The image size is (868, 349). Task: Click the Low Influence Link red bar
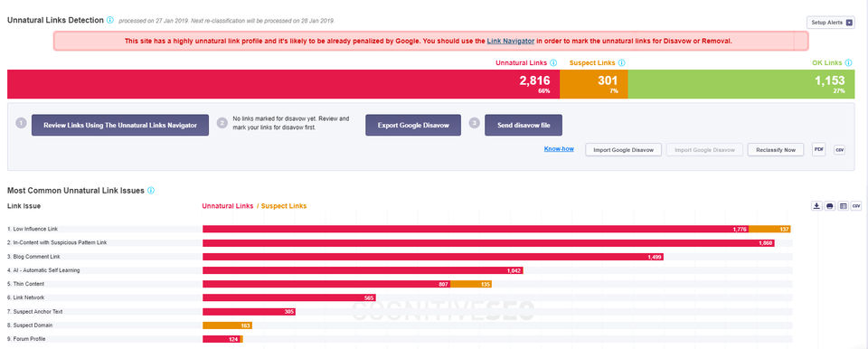point(476,229)
